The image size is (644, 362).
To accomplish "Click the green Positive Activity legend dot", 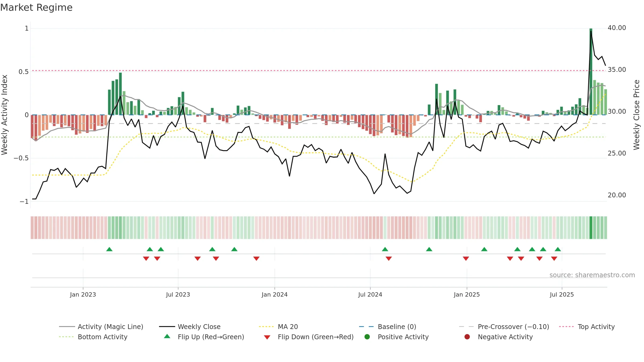I will tap(367, 337).
